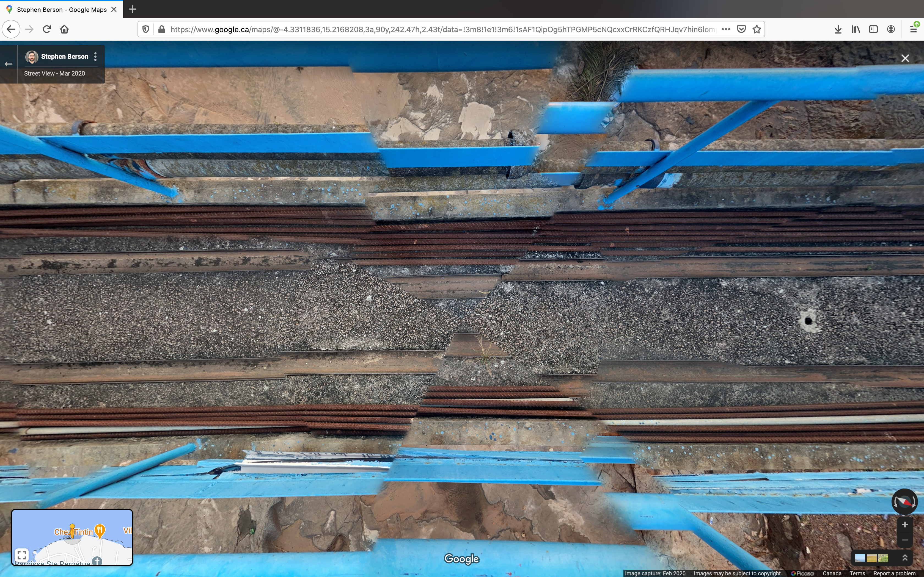The image size is (924, 577).
Task: Open tracking protection shield panel
Action: pos(146,29)
